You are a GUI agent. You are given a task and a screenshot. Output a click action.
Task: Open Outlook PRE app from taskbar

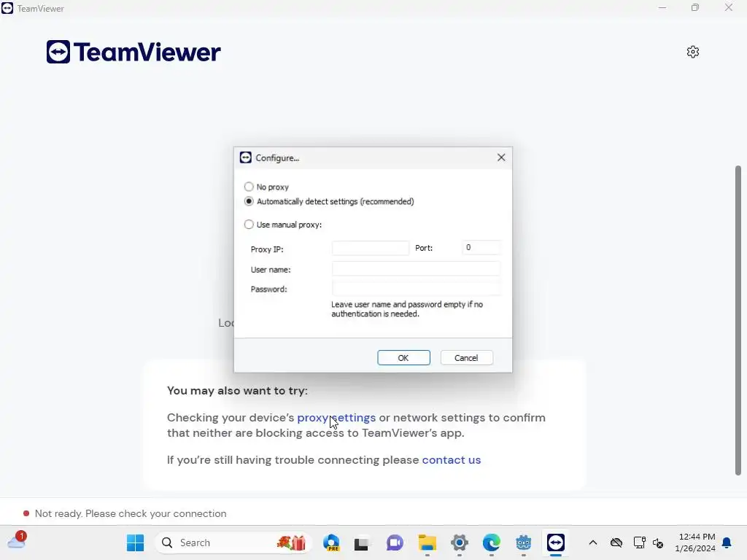(x=332, y=542)
